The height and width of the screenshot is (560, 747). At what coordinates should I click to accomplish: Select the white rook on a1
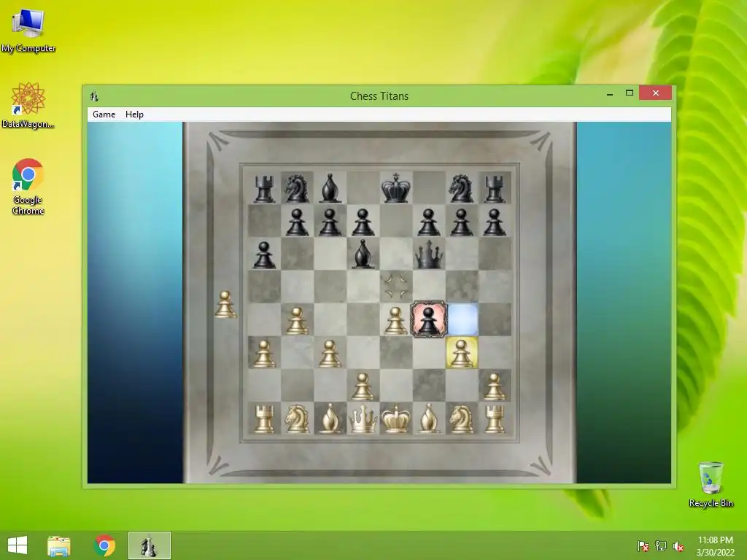(x=264, y=419)
